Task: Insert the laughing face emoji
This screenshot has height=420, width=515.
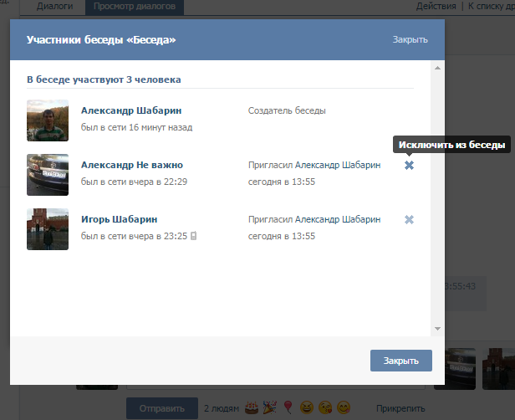Action: click(x=306, y=408)
